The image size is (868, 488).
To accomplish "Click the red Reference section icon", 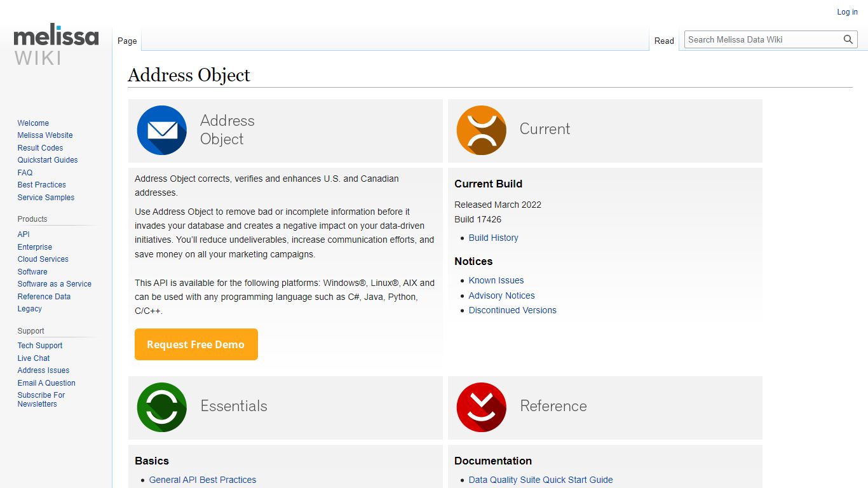I will coord(482,407).
